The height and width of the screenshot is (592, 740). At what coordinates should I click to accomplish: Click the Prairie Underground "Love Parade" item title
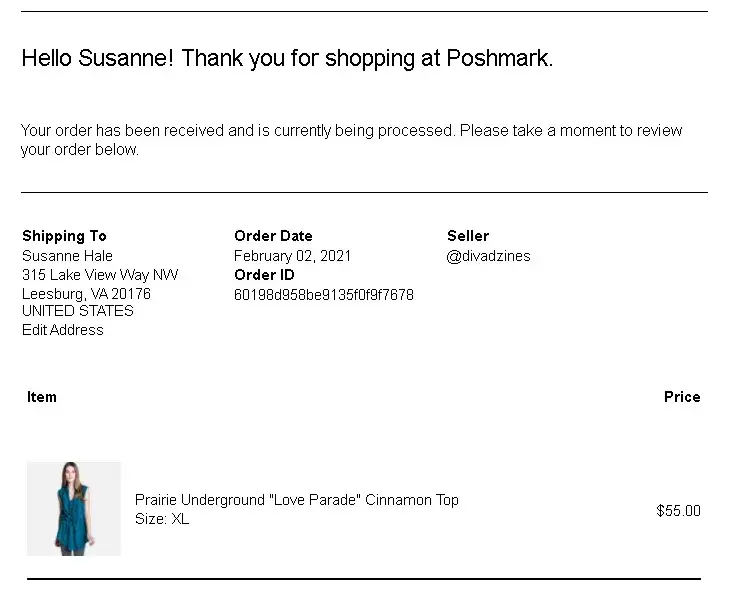[x=296, y=500]
